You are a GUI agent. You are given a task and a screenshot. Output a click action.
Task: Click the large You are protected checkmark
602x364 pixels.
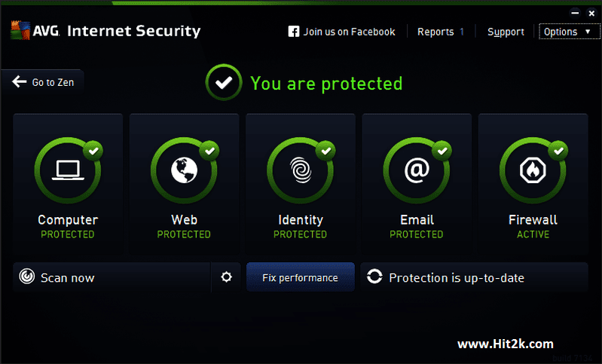(224, 83)
